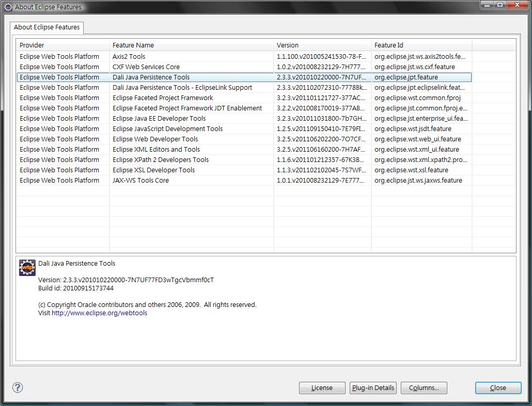The width and height of the screenshot is (532, 406).
Task: Click version 3.2.3.v201101121727 cell
Action: pyautogui.click(x=321, y=98)
